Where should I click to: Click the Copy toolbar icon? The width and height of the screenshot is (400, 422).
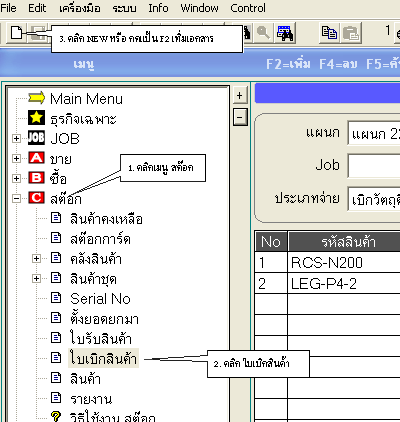[x=329, y=33]
